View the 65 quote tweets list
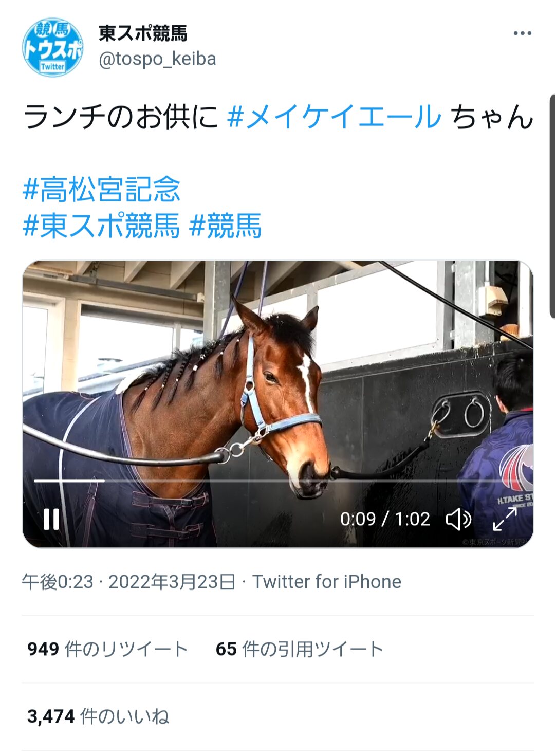This screenshot has width=555, height=756. [300, 649]
